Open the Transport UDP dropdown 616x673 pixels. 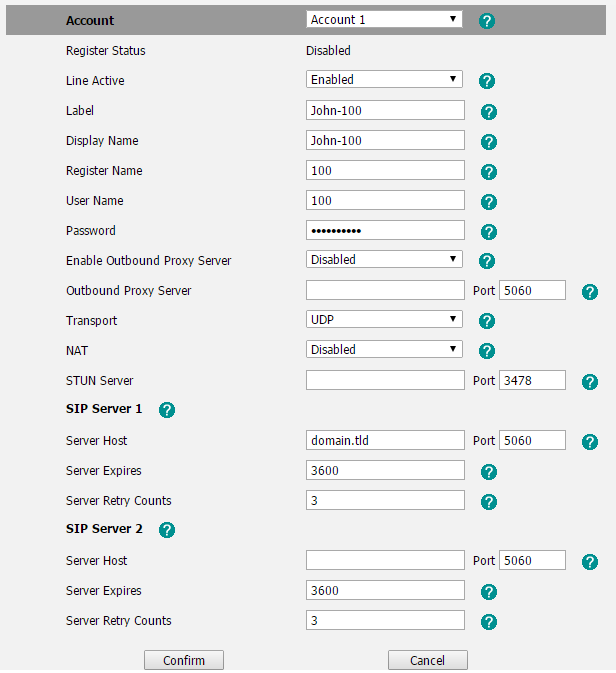(x=384, y=319)
